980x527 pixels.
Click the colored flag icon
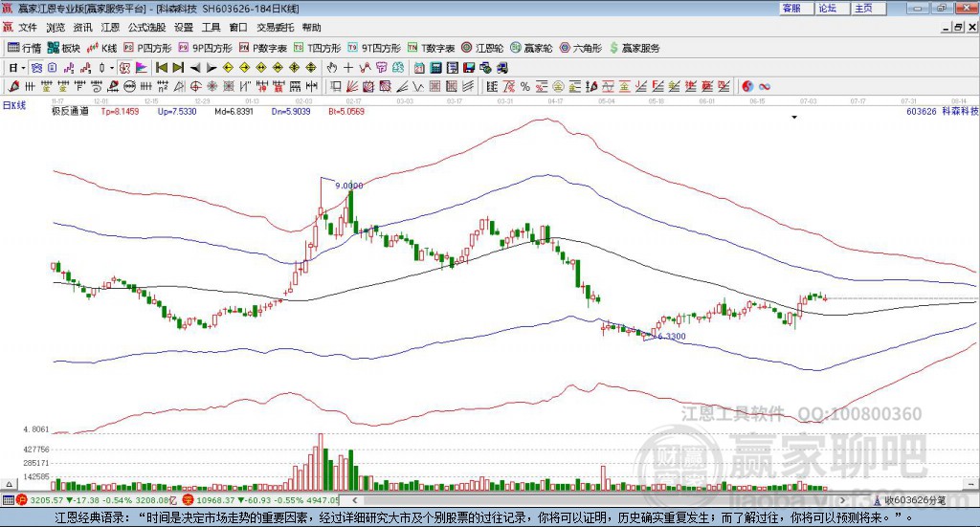[x=142, y=68]
